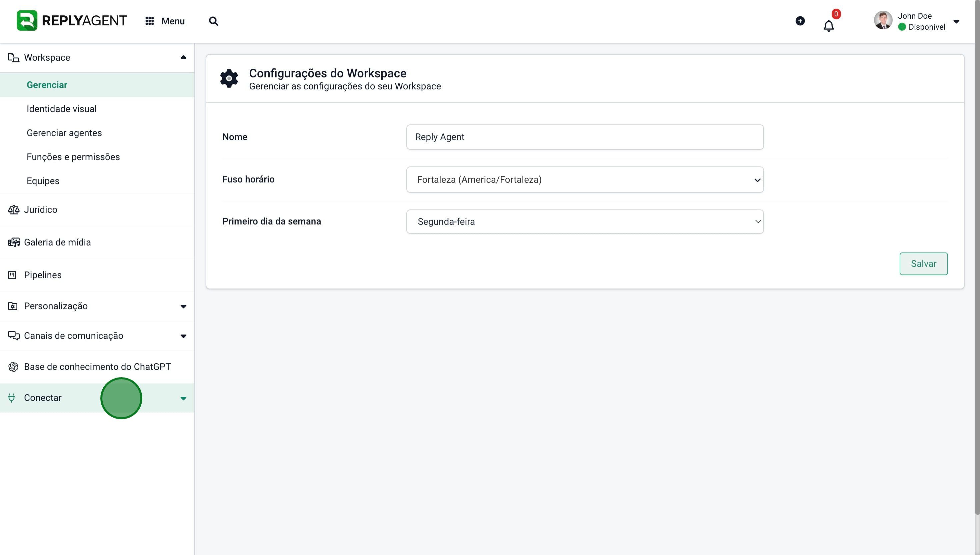
Task: Open the user profile dropdown arrow
Action: [x=956, y=21]
